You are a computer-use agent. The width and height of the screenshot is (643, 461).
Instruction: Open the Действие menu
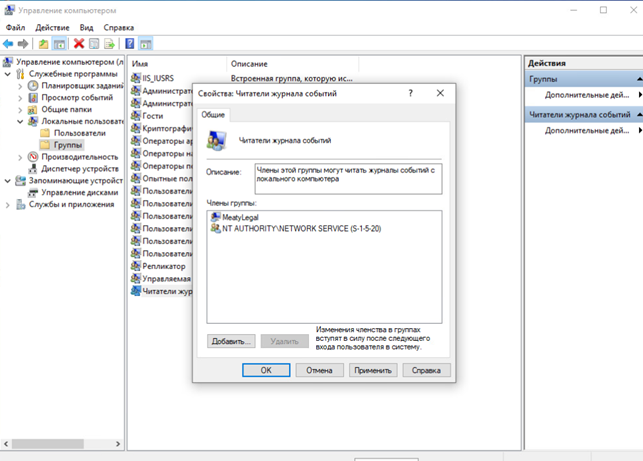(x=52, y=27)
